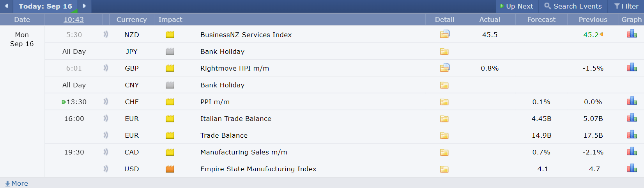Go to previous day arrow

tap(6, 6)
